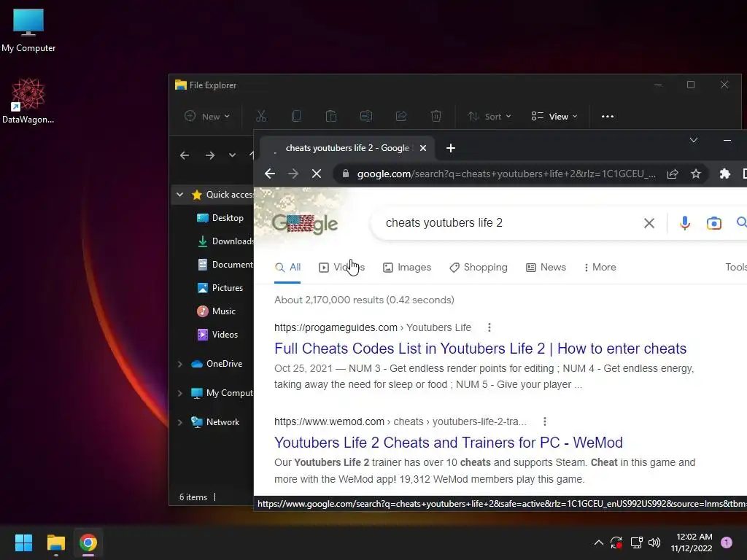Viewport: 747px width, 560px height.
Task: Click the Paste icon in File Explorer
Action: (x=331, y=116)
